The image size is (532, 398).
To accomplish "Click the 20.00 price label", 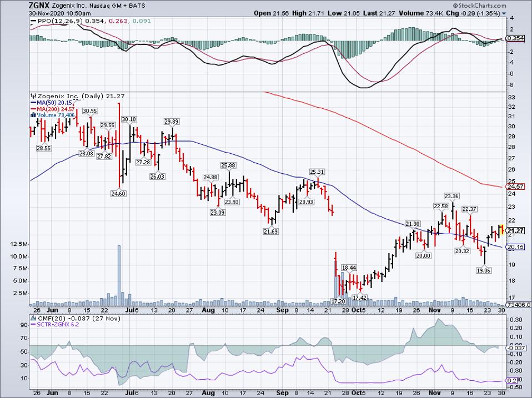I will tap(423, 255).
